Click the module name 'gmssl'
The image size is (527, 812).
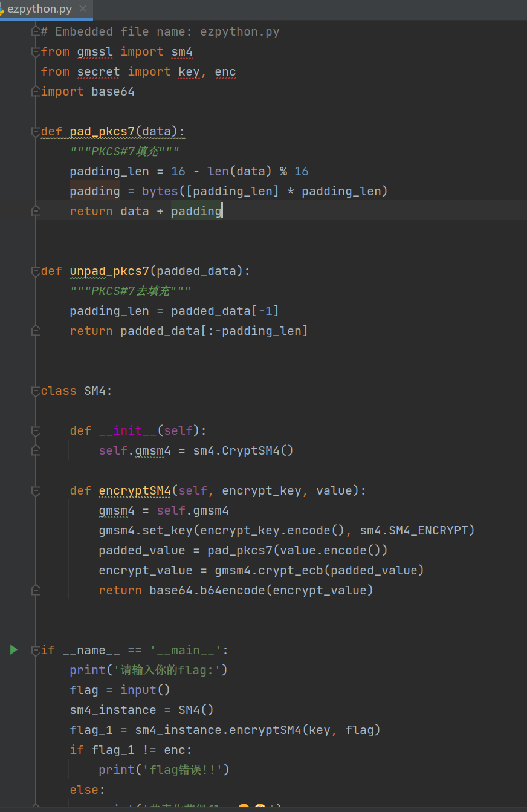click(95, 51)
